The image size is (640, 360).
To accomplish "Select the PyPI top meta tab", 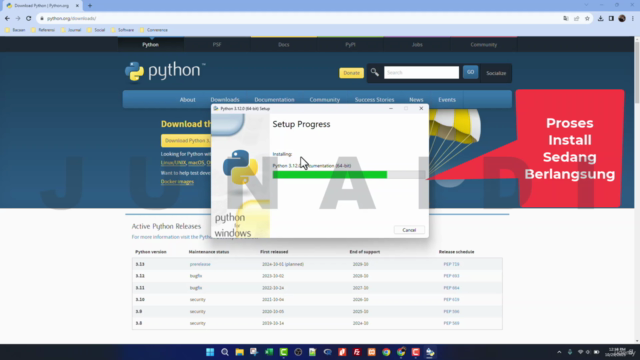I will (x=350, y=44).
